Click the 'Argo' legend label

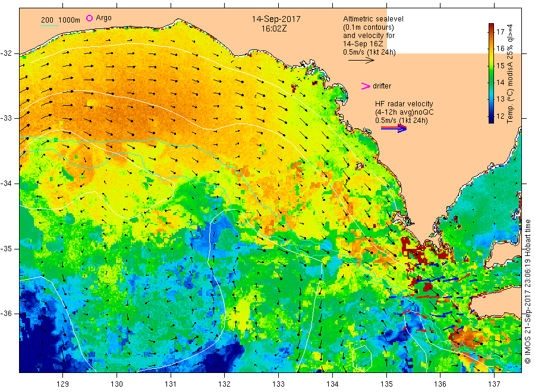point(103,18)
